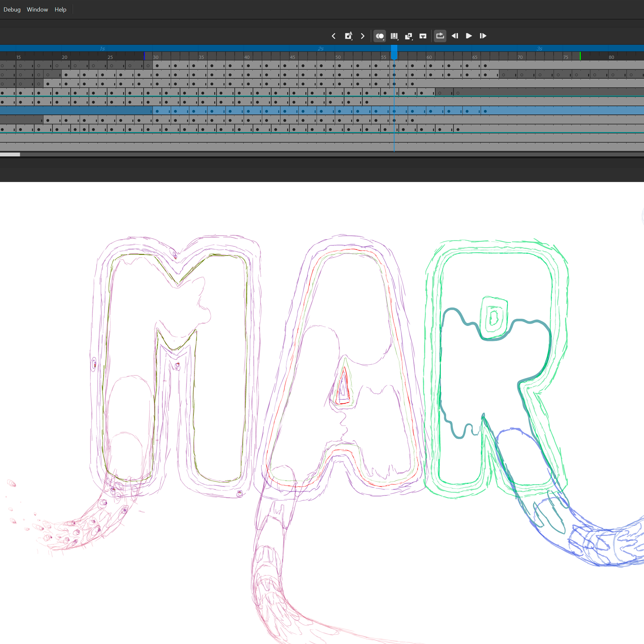Open the Debug menu
The image size is (644, 644).
[x=12, y=9]
